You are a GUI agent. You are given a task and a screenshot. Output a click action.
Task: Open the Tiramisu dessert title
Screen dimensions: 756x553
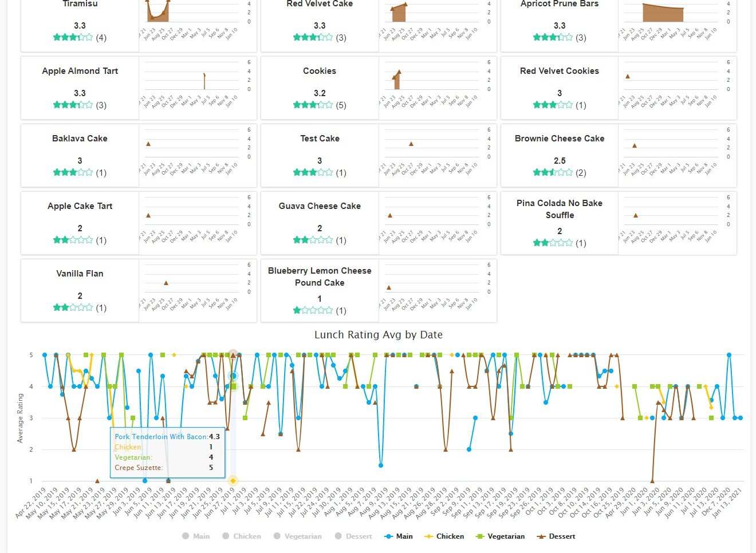(80, 4)
